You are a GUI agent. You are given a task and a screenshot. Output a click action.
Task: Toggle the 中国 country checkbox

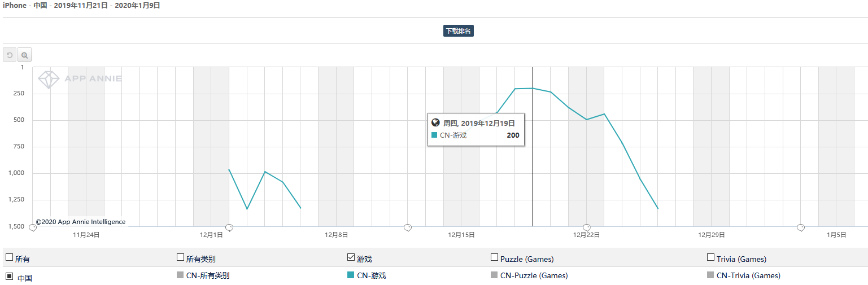(10, 277)
